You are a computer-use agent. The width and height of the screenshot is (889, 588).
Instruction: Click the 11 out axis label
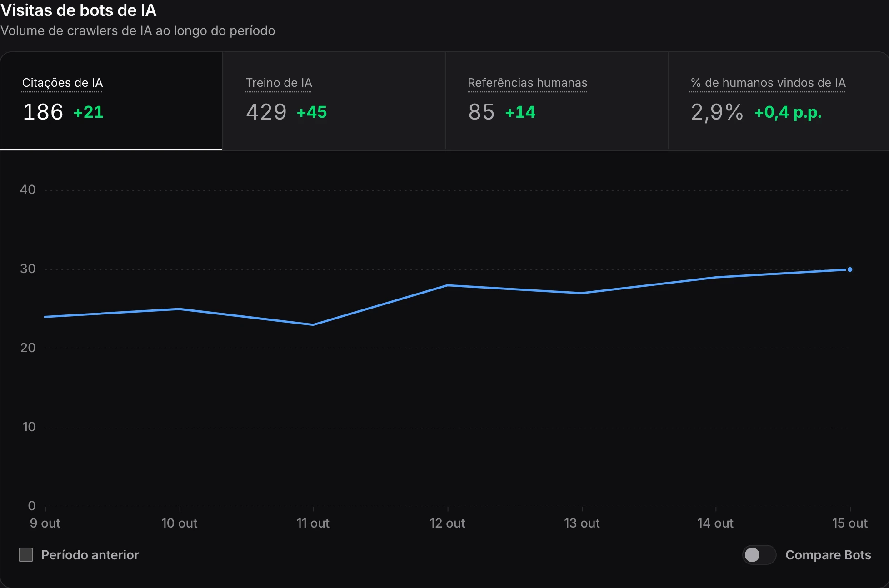[x=313, y=523]
